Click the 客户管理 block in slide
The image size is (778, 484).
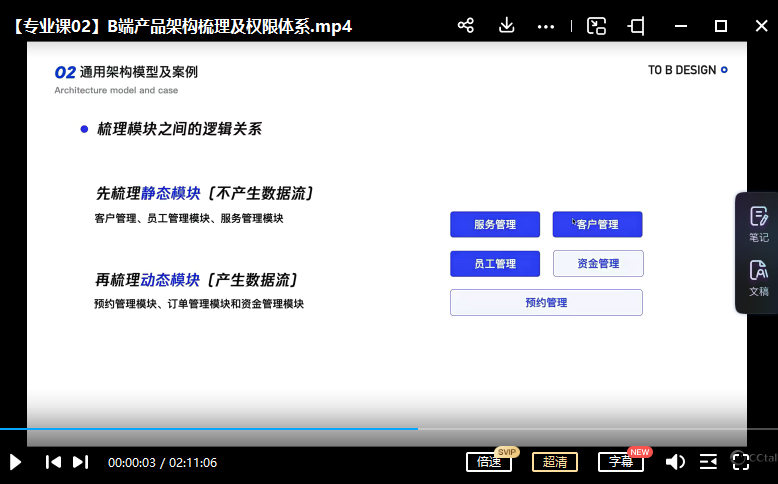coord(597,224)
